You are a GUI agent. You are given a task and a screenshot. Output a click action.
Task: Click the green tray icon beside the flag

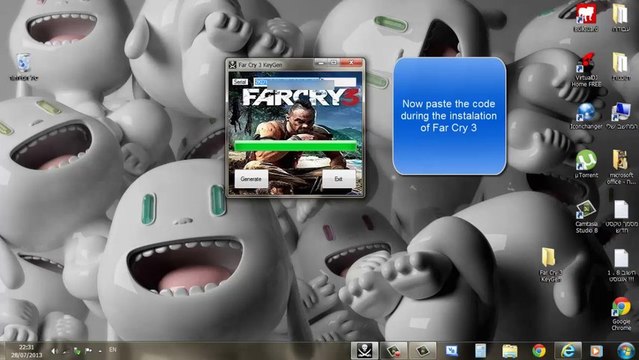pos(77,350)
